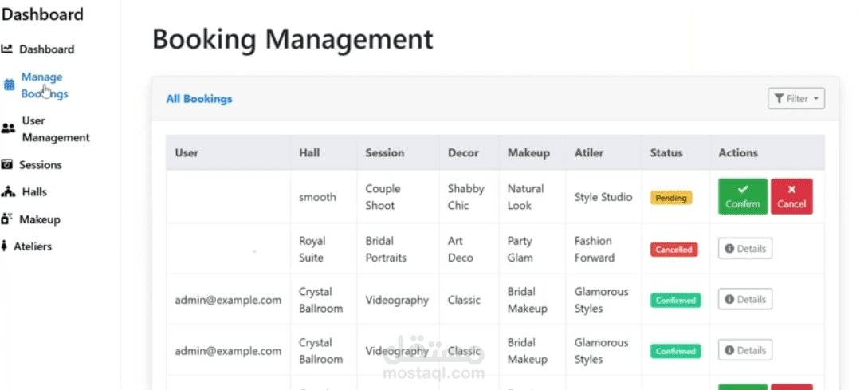Navigate to Halls in sidebar
The image size is (868, 390).
point(34,192)
